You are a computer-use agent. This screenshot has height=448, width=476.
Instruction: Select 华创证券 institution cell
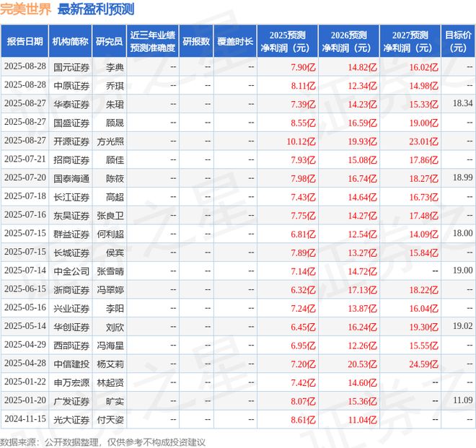point(71,328)
